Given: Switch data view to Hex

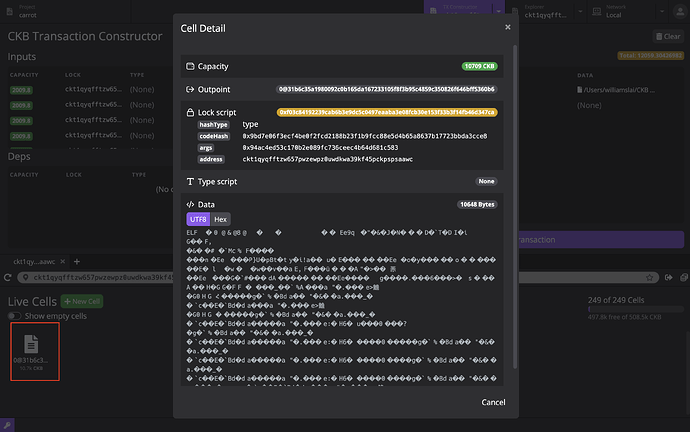Looking at the screenshot, I should point(220,219).
